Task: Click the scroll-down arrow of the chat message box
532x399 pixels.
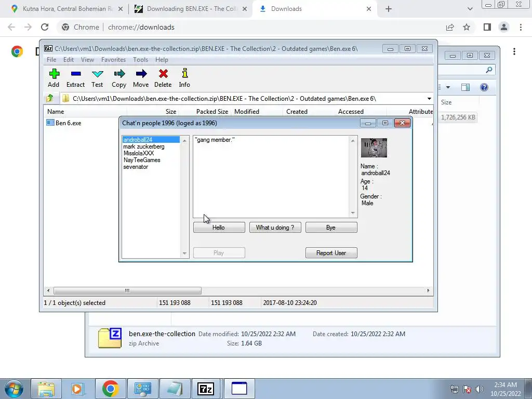Action: pos(353,213)
